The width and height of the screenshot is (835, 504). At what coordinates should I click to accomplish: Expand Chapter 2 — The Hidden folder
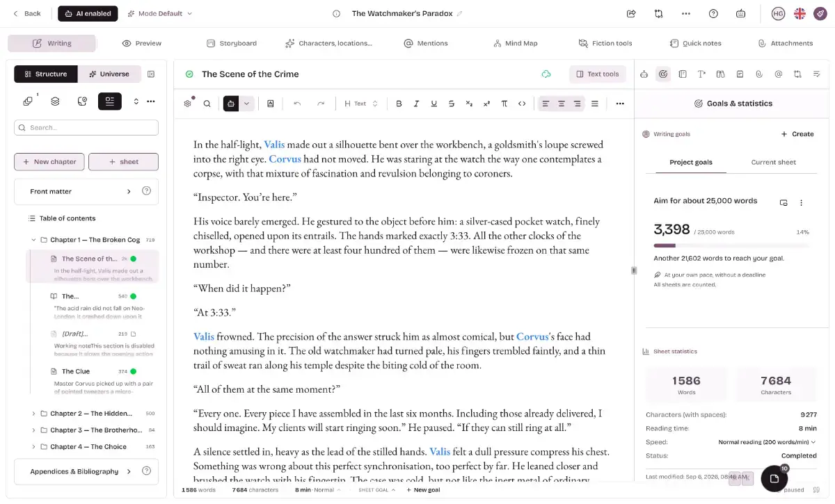coord(33,414)
